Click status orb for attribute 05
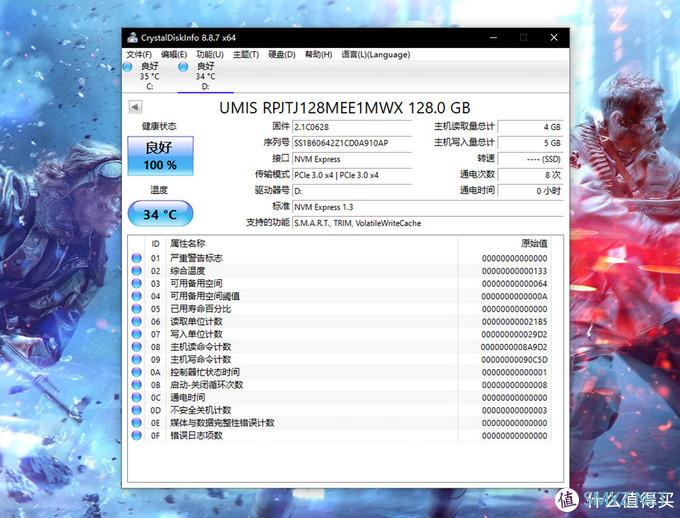680x518 pixels. tap(137, 309)
